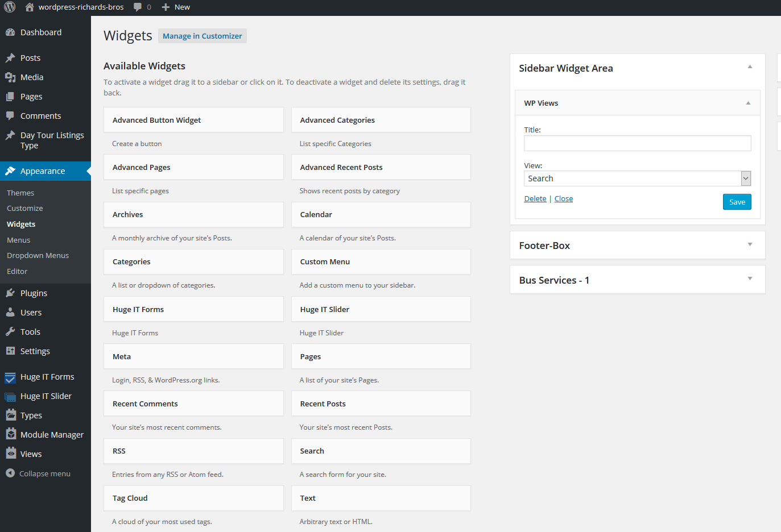This screenshot has width=781, height=532.
Task: Click the Settings sliders icon
Action: pos(10,351)
